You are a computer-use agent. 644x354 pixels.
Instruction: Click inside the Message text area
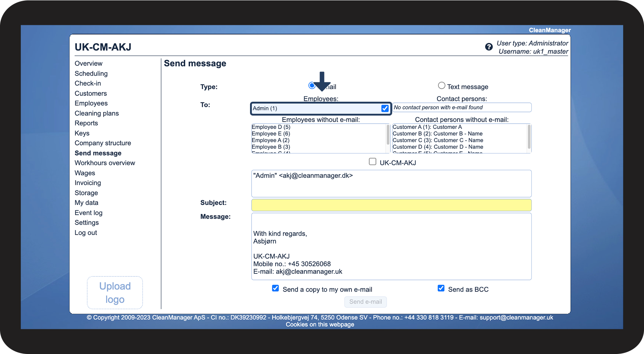(x=391, y=246)
